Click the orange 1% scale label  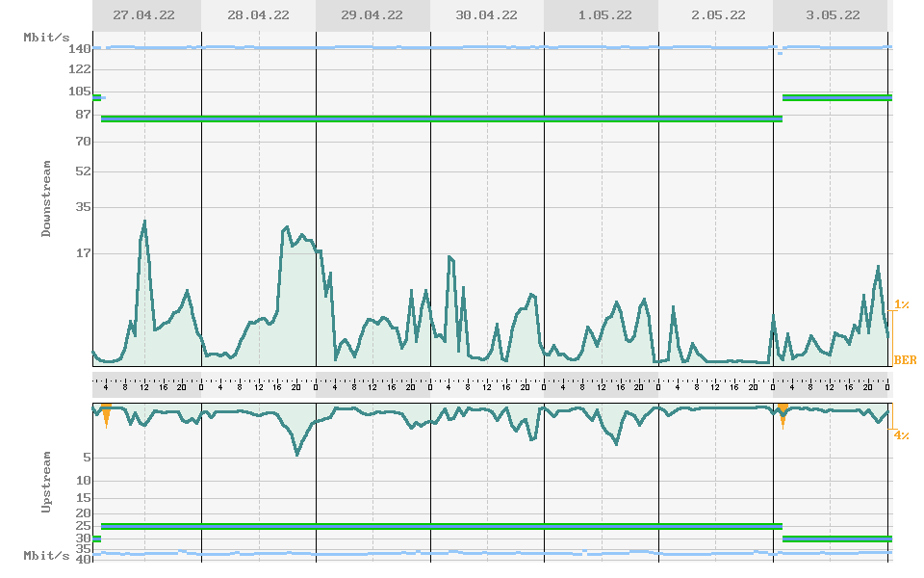point(902,304)
